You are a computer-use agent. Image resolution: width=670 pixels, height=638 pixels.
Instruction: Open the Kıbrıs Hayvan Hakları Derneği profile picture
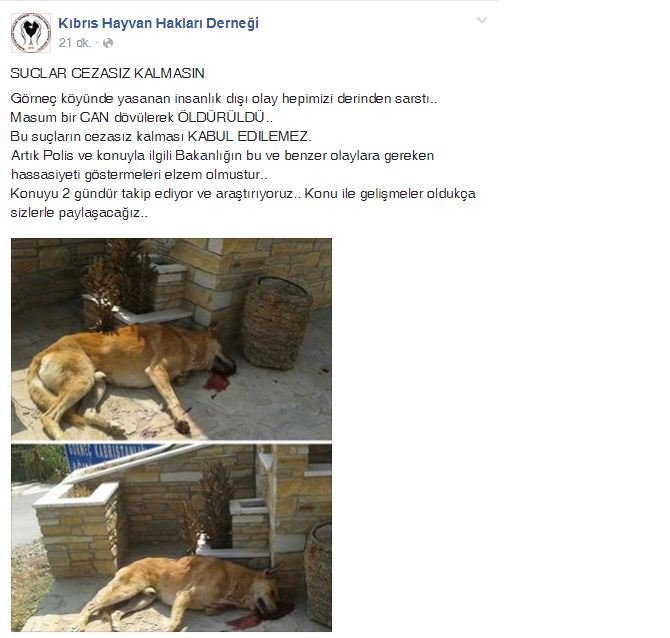tap(31, 33)
